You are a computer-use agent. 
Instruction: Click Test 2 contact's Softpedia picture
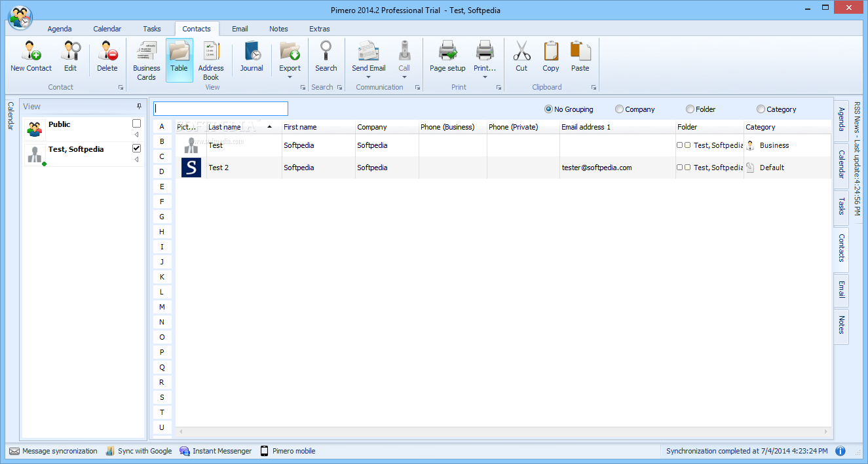coord(191,168)
